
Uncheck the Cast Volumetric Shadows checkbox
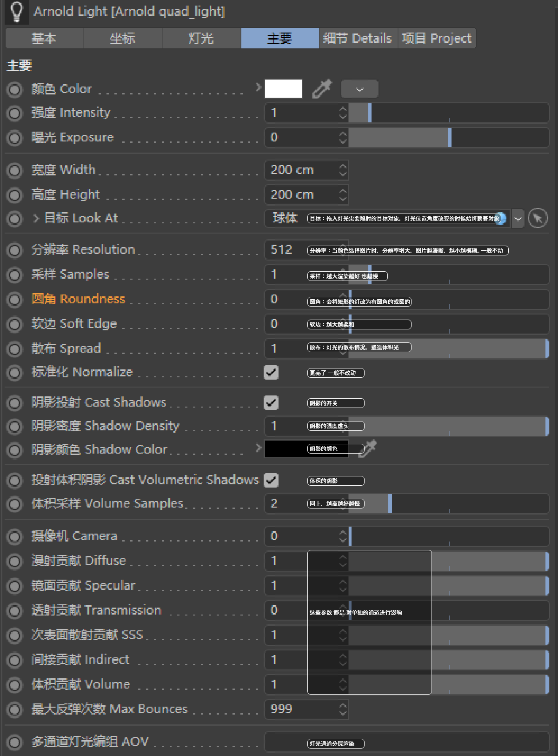(x=271, y=480)
